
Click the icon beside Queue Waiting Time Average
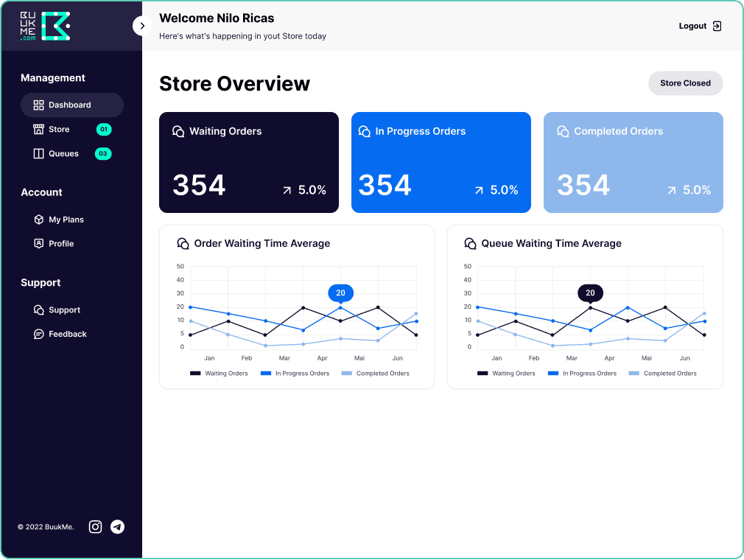pyautogui.click(x=470, y=243)
